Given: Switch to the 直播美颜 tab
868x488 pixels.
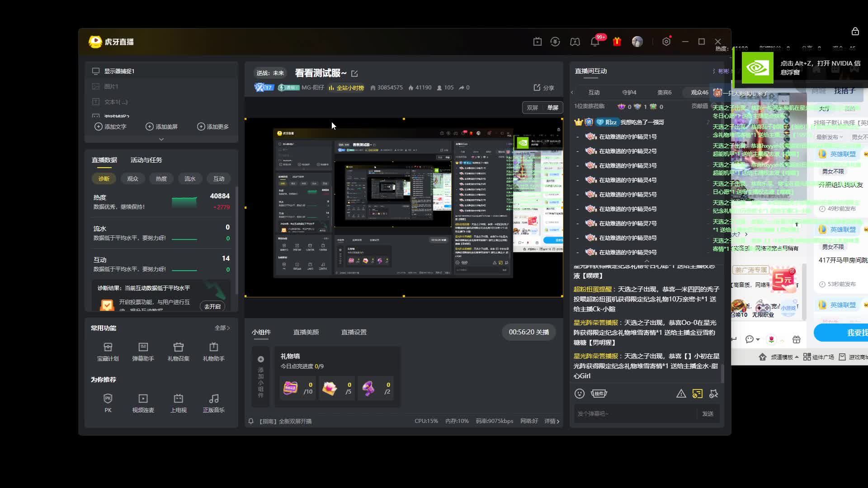Looking at the screenshot, I should [x=306, y=332].
